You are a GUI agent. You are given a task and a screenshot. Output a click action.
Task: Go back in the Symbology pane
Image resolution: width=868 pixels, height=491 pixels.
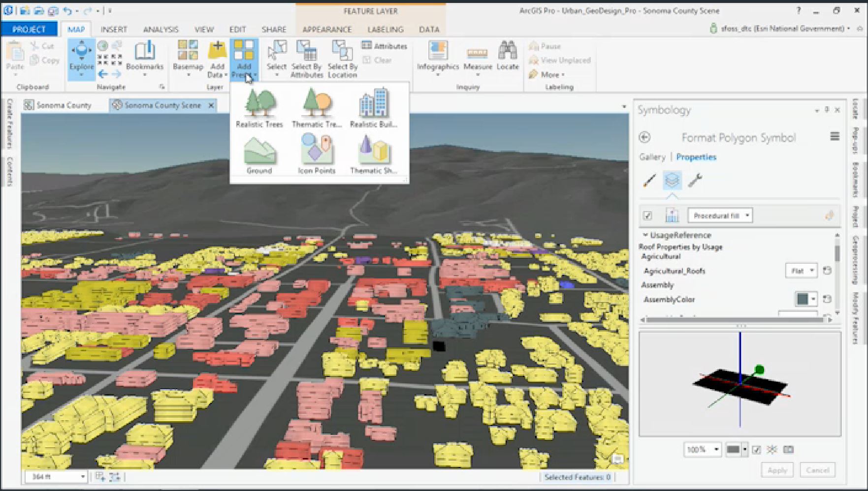tap(644, 137)
